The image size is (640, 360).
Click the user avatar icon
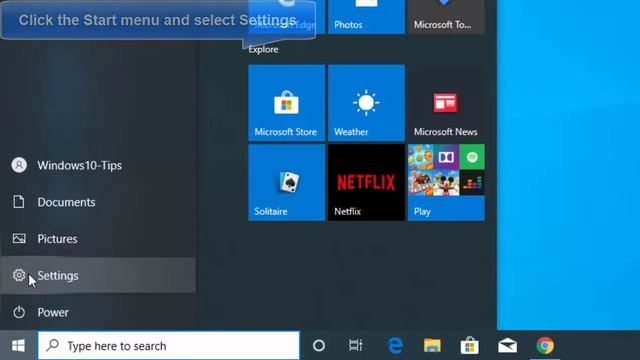click(x=19, y=165)
